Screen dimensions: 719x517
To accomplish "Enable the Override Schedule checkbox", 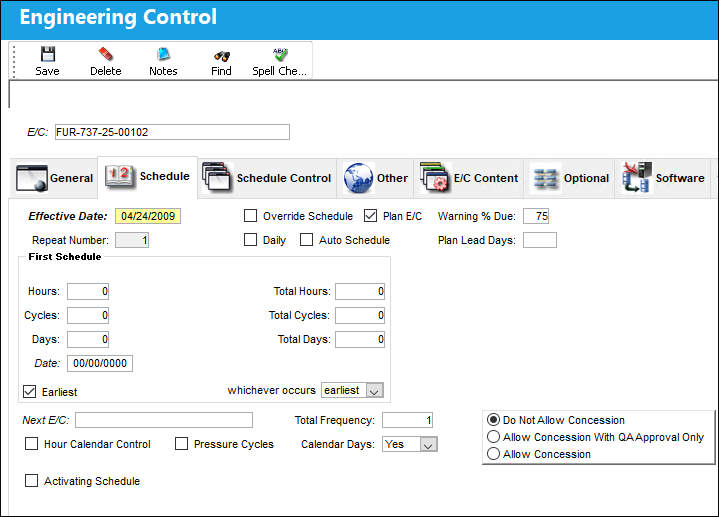I will tap(250, 216).
